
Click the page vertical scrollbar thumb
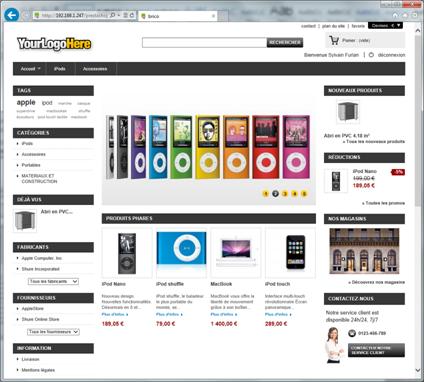(418, 120)
